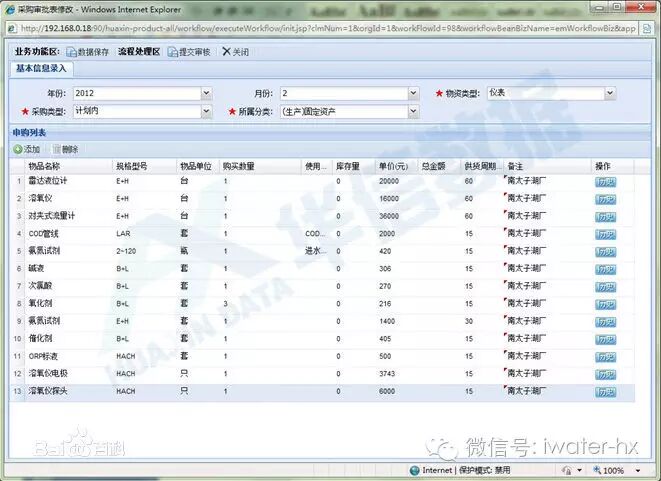661x481 pixels.
Task: Click the 关闭 close toolbar button
Action: (235, 52)
